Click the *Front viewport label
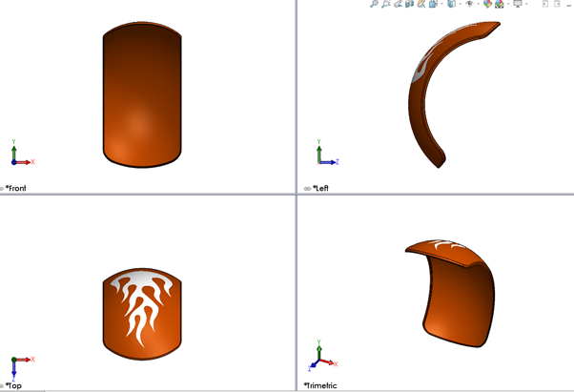Viewport: 574px width, 392px height. (17, 189)
